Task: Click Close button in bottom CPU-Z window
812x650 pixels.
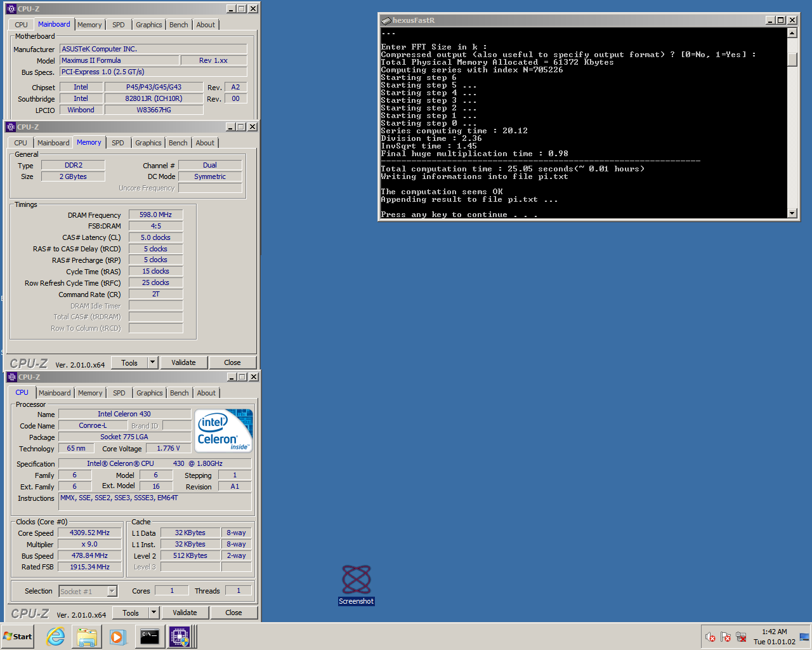Action: [233, 613]
